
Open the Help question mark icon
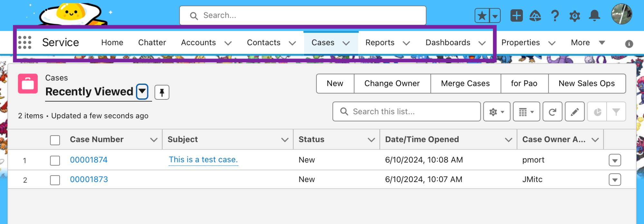[x=555, y=15]
